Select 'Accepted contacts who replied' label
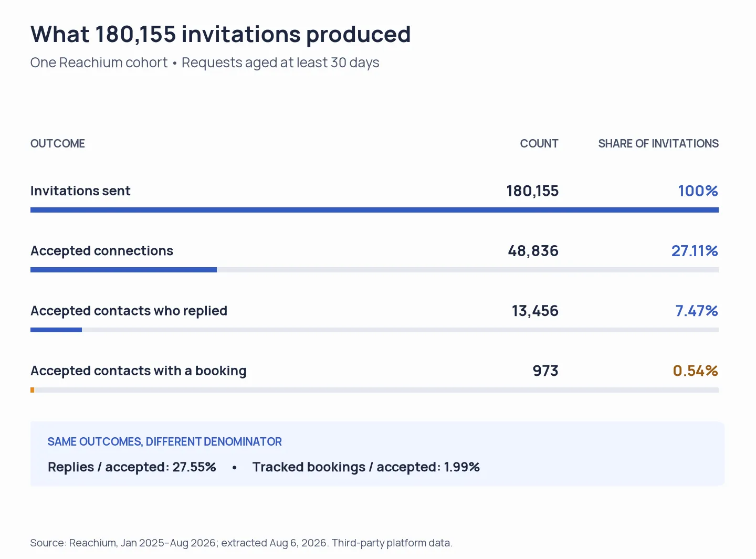This screenshot has height=559, width=756. coord(129,311)
